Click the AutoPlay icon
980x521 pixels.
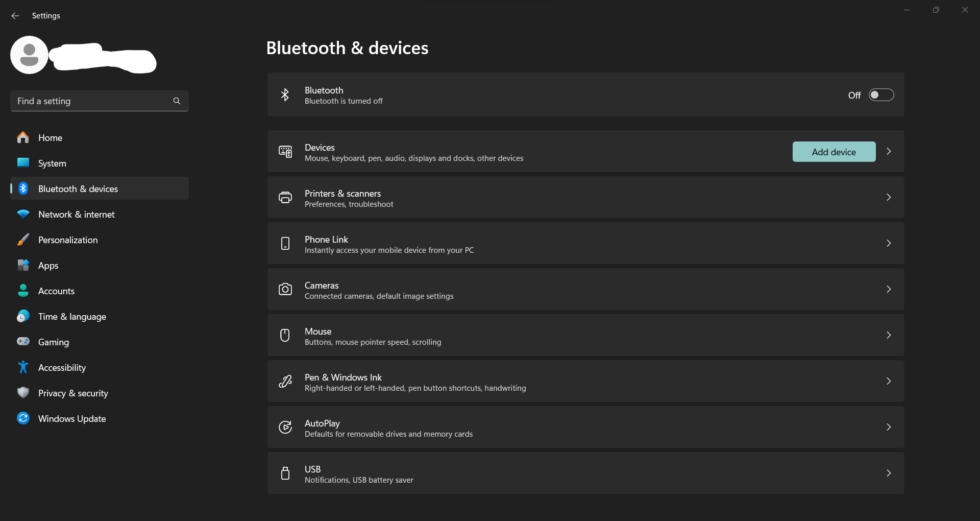285,428
